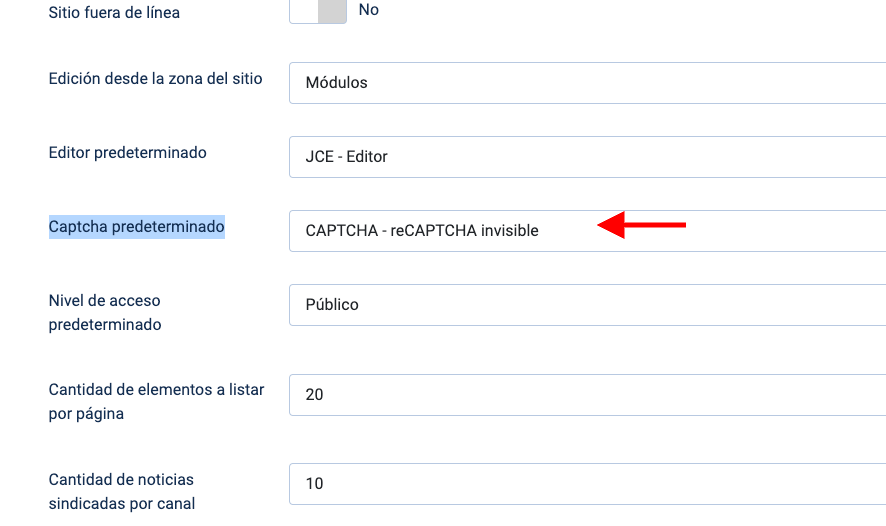Click the highlighted Captcha predeterminado label
Image resolution: width=886 pixels, height=526 pixels.
tap(137, 227)
